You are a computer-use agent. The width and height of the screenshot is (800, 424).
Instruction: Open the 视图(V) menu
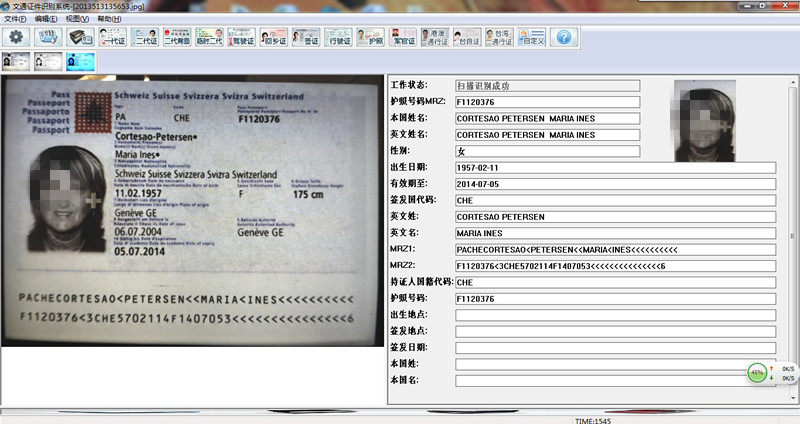(x=77, y=19)
